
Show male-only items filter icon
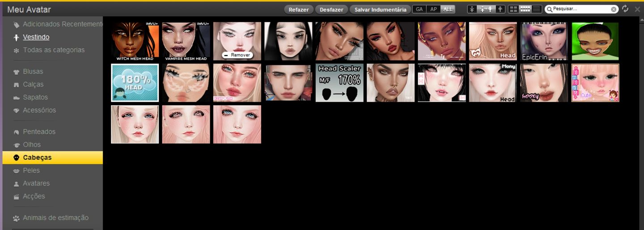(x=500, y=9)
